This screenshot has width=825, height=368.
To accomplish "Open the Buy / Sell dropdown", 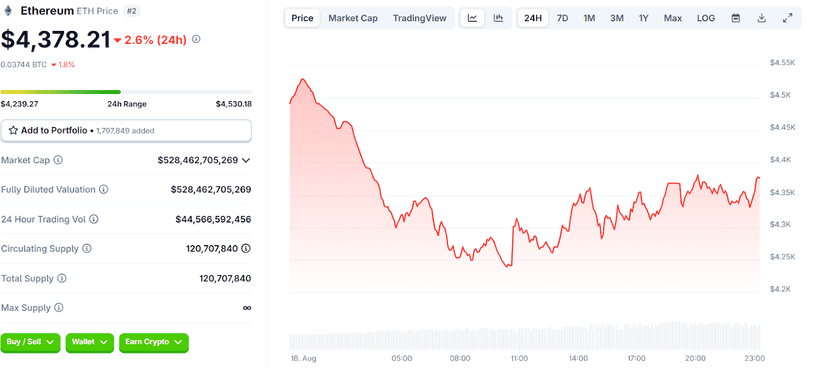I will click(x=31, y=342).
